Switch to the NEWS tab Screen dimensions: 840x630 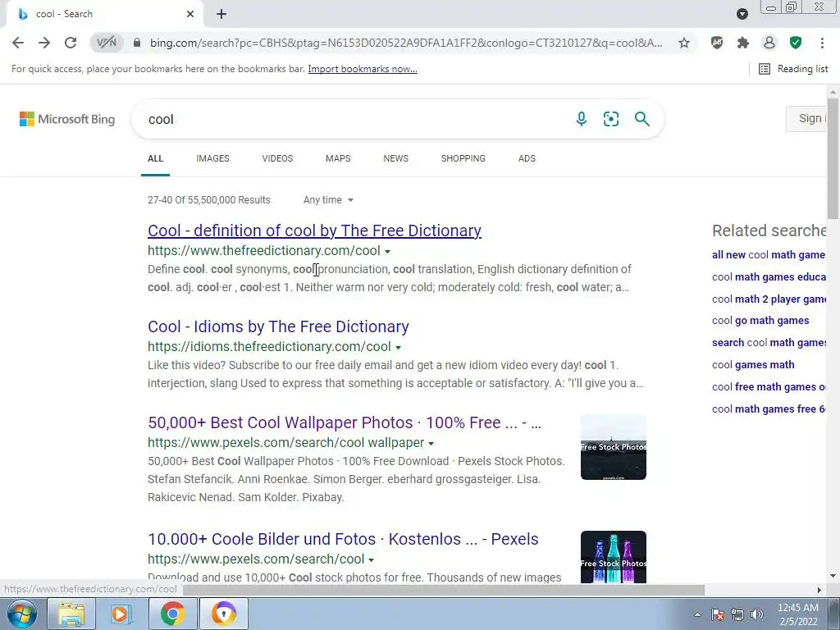(x=396, y=158)
